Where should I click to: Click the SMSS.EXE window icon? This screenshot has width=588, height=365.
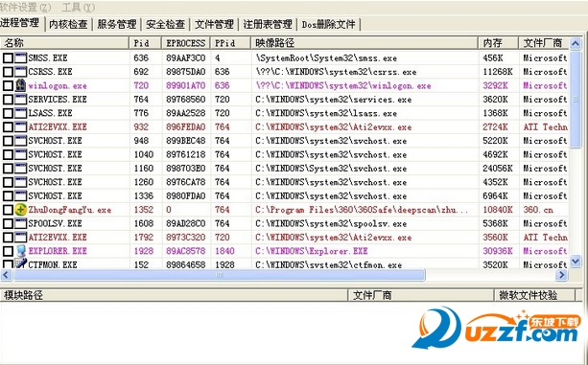pyautogui.click(x=21, y=58)
